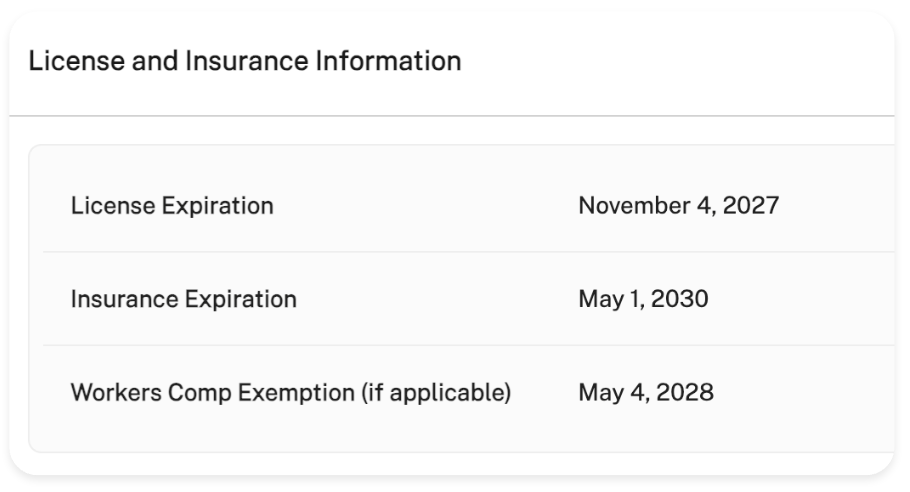Screen dimensions: 910x492
Task: Click the year 2030 in insurance date
Action: coord(680,299)
